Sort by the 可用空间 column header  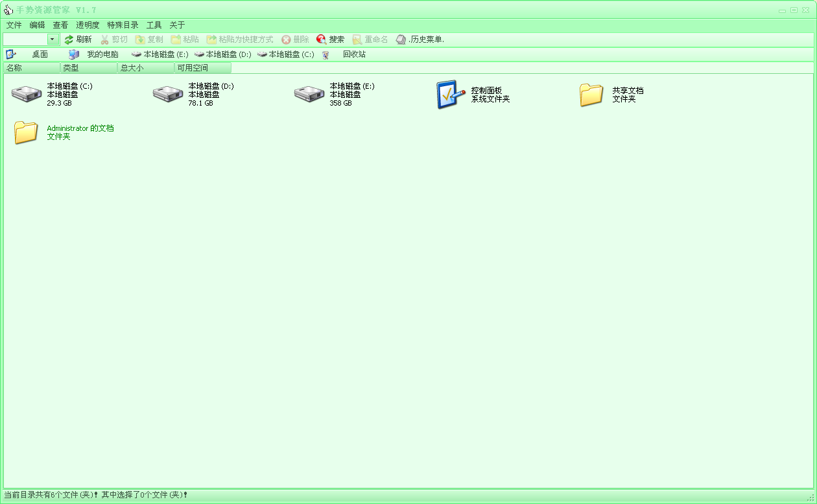click(203, 68)
